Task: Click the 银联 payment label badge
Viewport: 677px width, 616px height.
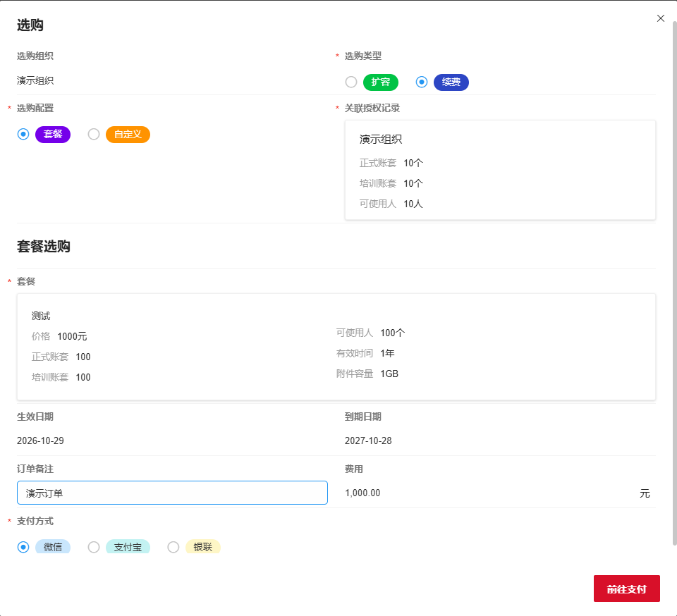Action: (x=202, y=547)
